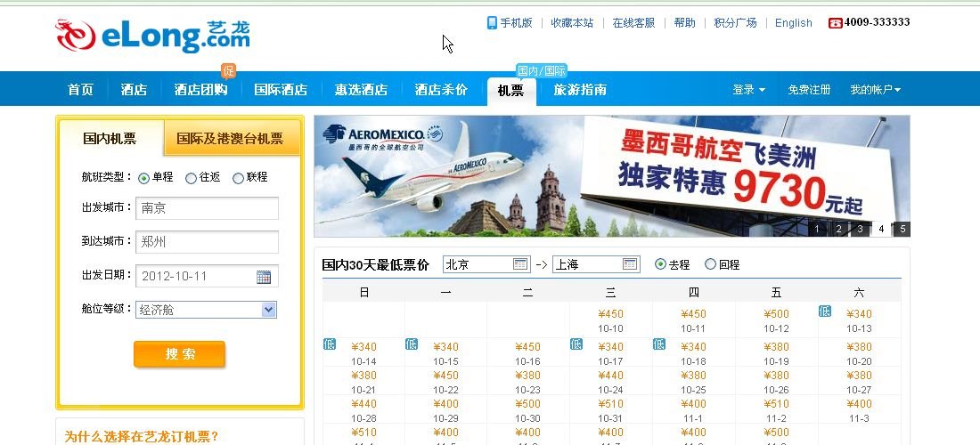The image size is (980, 445).
Task: Click the 促 promotion badge above 酒店团购
Action: click(x=229, y=71)
